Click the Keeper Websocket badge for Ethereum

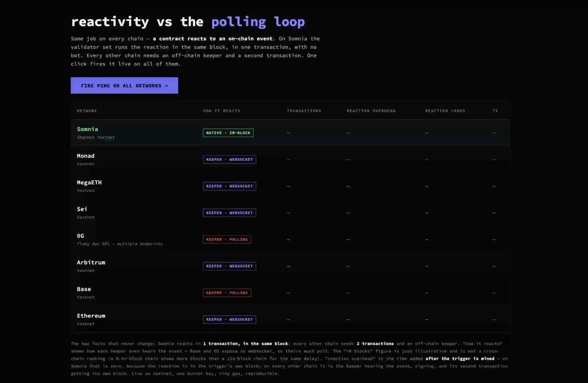pos(230,320)
